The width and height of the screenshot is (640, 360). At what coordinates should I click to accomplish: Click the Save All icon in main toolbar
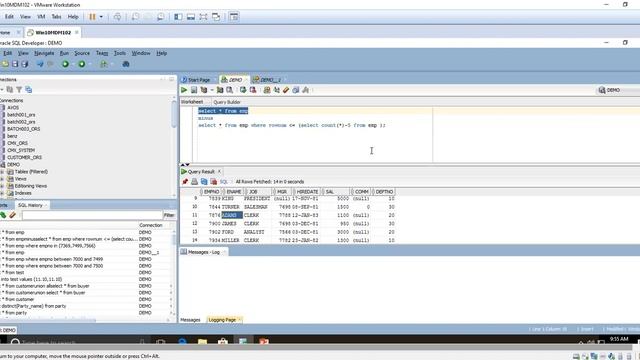coord(25,64)
